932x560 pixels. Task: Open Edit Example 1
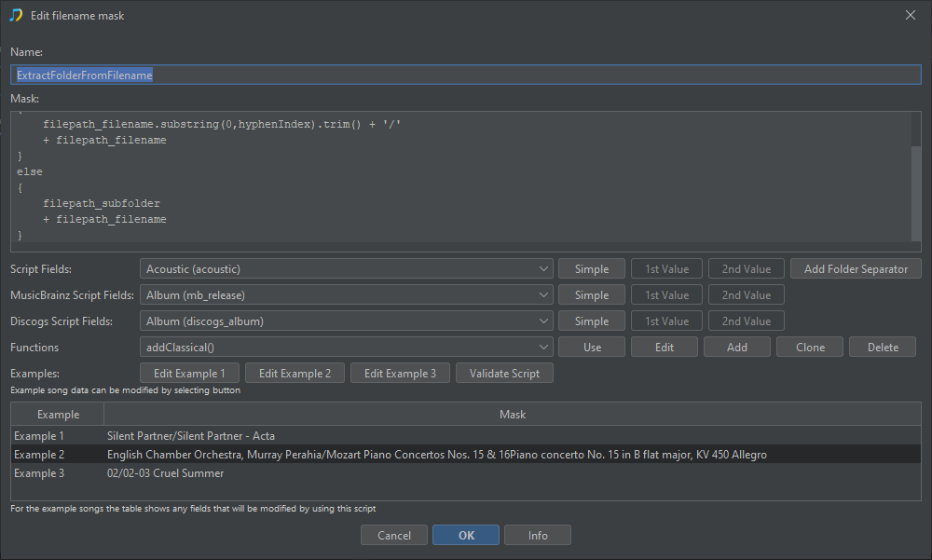coord(189,374)
